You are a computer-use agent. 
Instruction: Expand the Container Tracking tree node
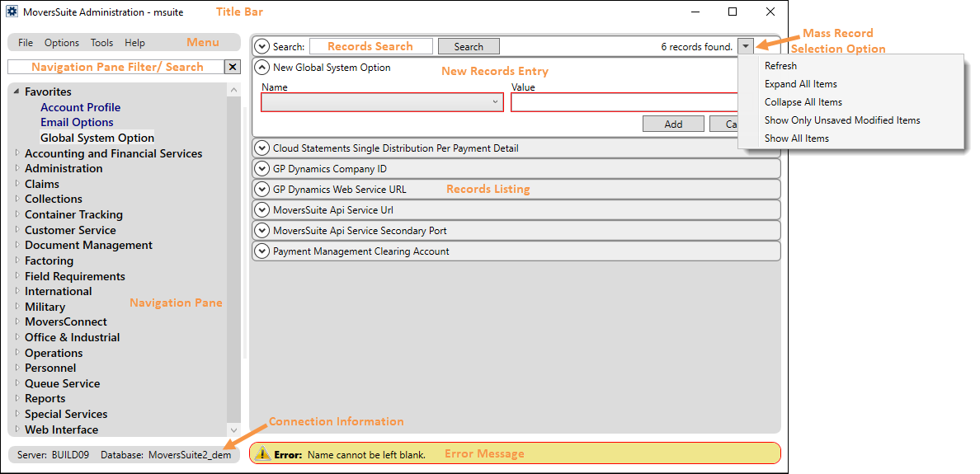click(17, 214)
